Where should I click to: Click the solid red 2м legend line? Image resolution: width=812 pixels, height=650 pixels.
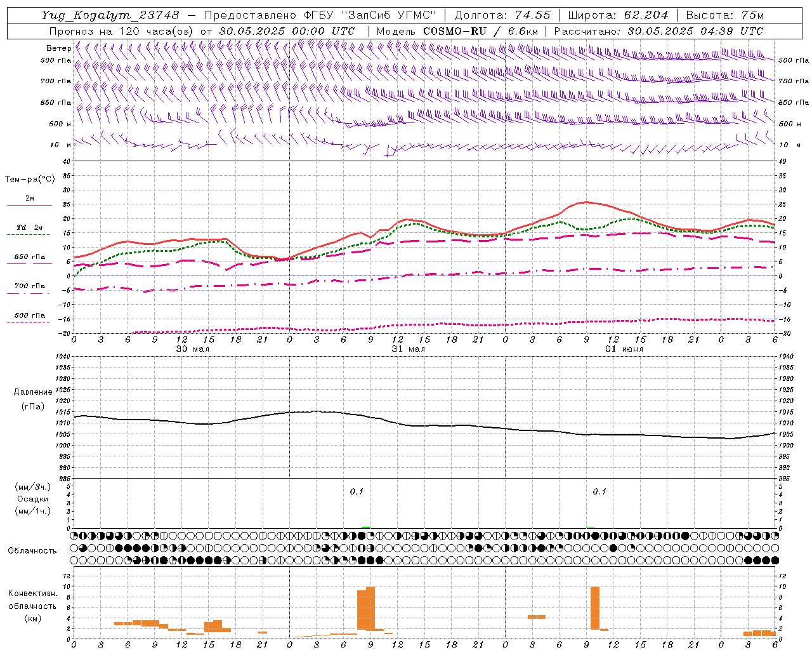[x=29, y=205]
